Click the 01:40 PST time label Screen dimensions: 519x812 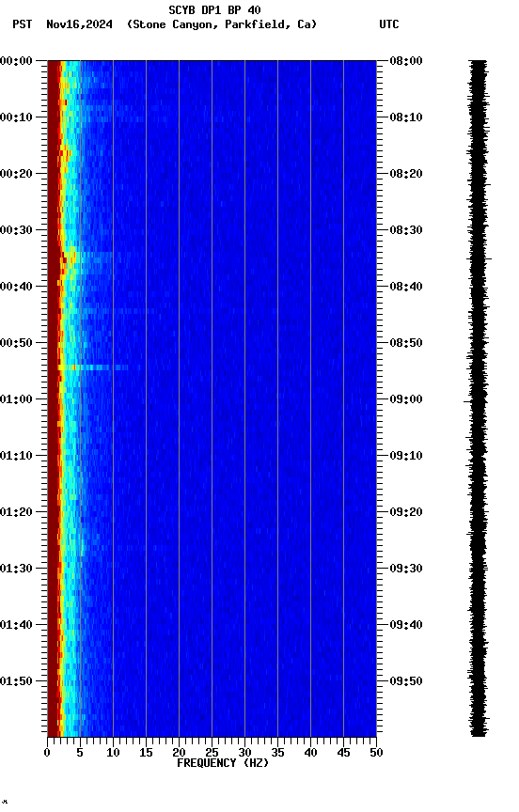click(16, 626)
